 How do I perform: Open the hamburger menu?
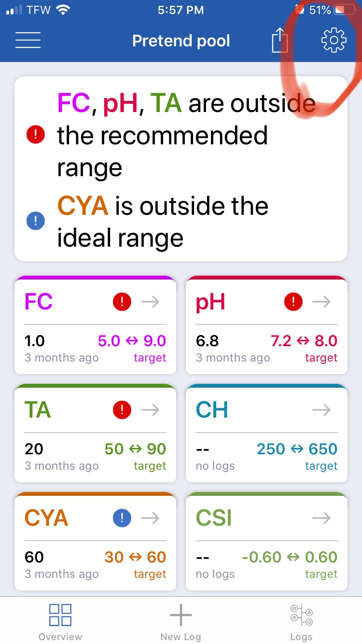(28, 40)
